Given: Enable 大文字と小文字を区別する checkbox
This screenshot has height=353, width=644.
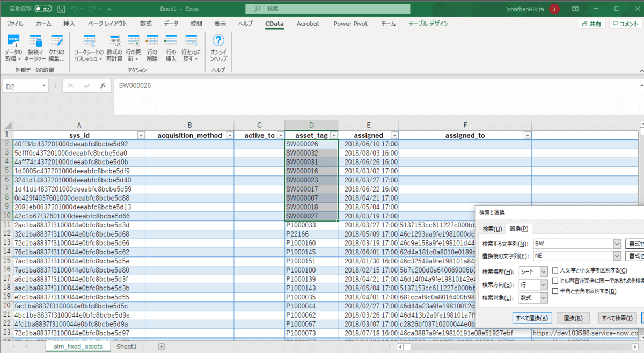Looking at the screenshot, I should point(555,270).
